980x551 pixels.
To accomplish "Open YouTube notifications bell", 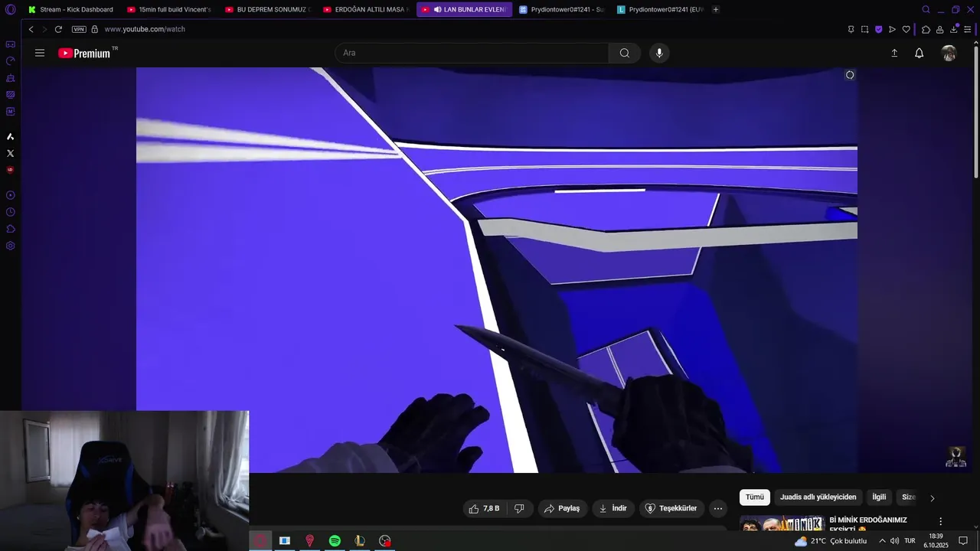I will [x=919, y=53].
